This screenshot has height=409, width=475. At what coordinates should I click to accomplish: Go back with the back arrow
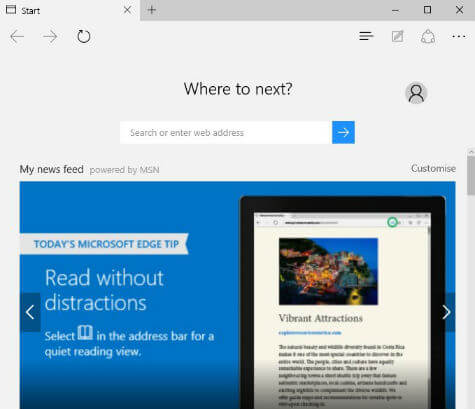(x=17, y=36)
